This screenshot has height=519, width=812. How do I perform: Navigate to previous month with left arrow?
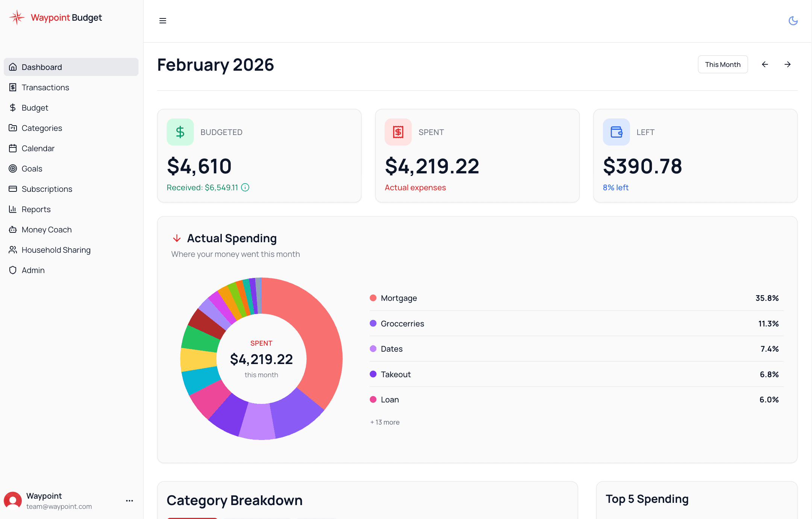(x=765, y=64)
